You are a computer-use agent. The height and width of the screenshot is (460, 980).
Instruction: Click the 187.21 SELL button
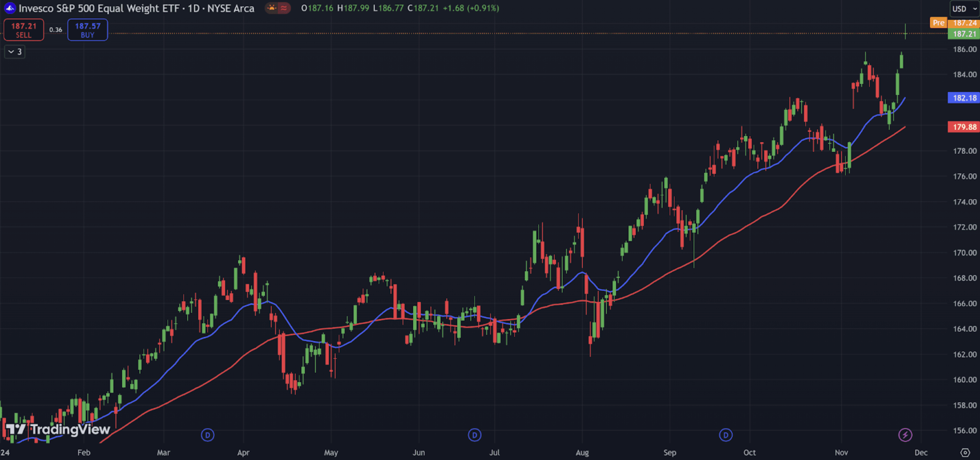pos(24,30)
